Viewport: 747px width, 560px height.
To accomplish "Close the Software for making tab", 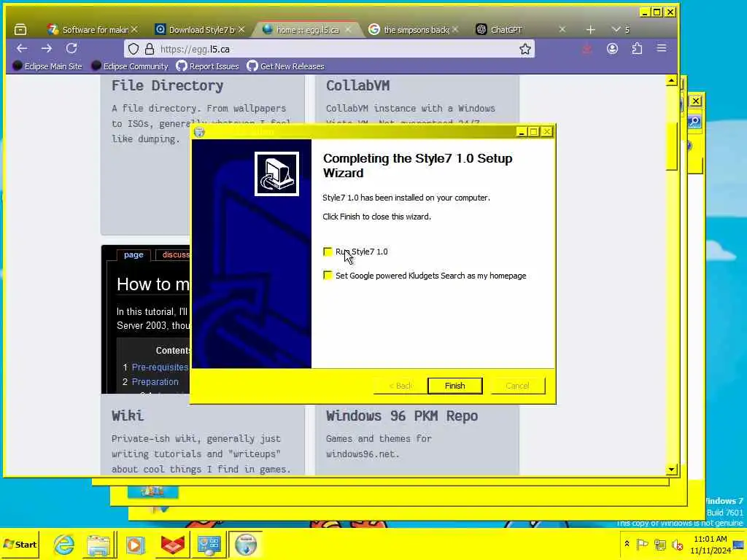I will [x=135, y=29].
